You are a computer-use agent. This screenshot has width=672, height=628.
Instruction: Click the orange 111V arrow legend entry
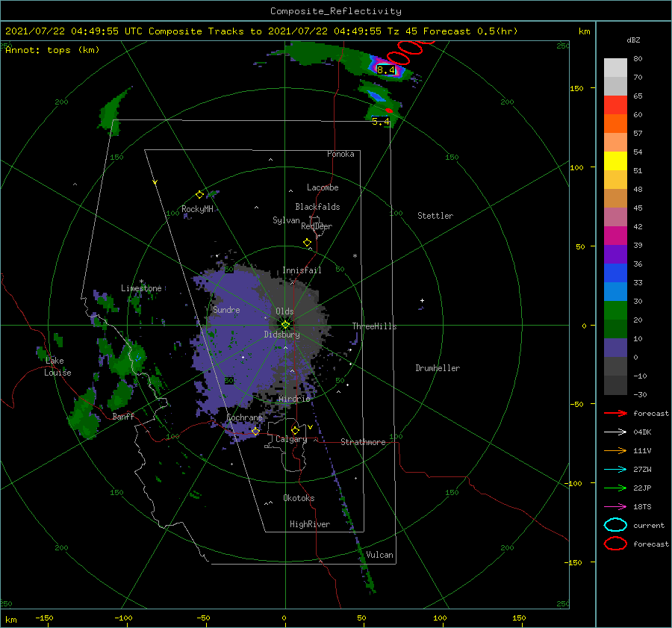pyautogui.click(x=628, y=450)
